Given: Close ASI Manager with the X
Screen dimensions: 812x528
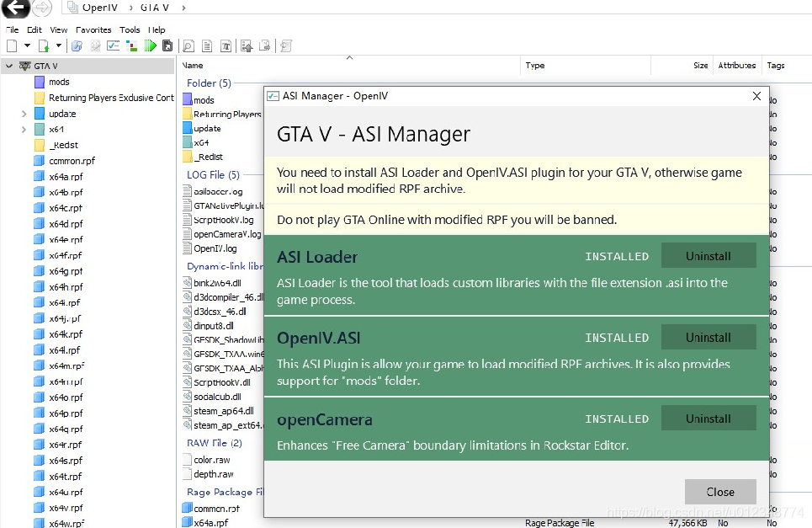Looking at the screenshot, I should click(756, 96).
